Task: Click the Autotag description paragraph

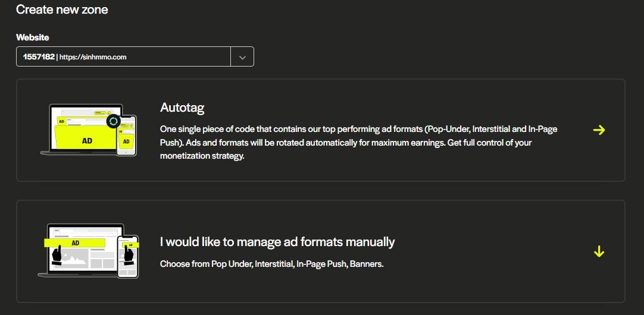Action: tap(358, 142)
